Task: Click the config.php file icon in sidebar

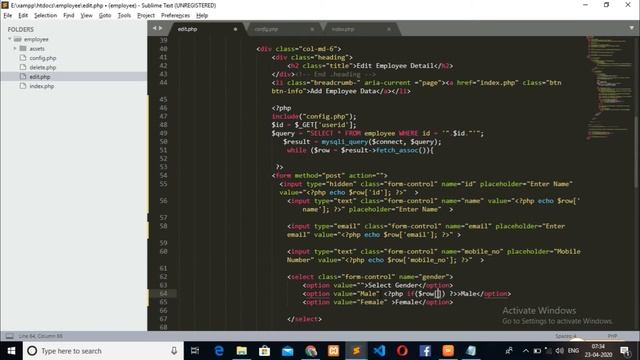Action: (x=23, y=58)
